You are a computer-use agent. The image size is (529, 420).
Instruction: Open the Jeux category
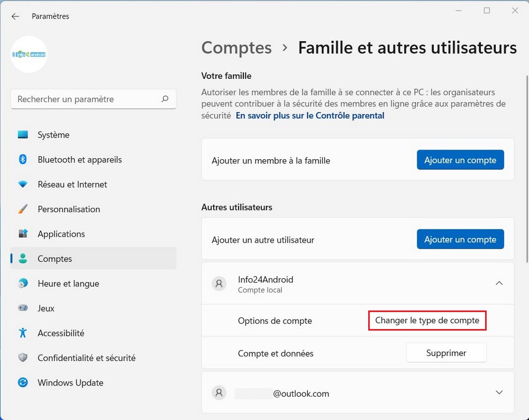click(94, 308)
